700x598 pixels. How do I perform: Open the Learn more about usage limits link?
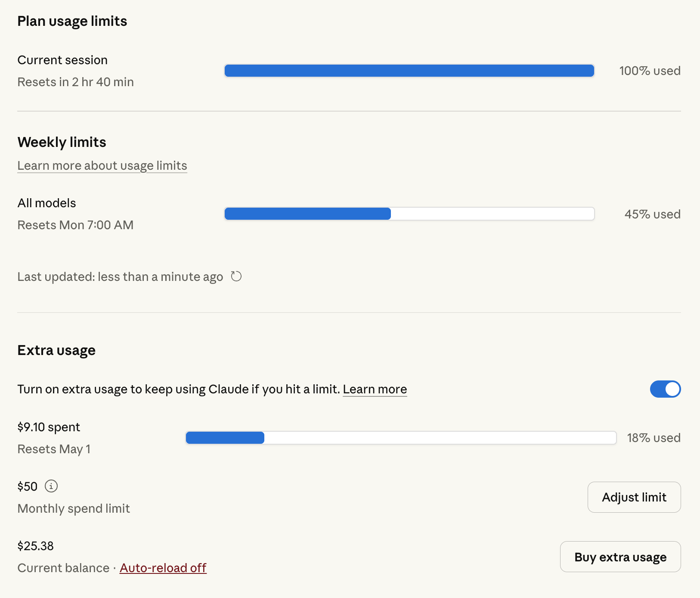(102, 166)
